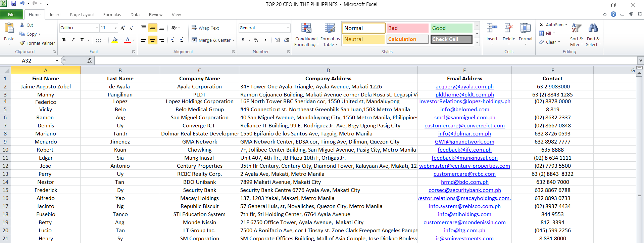Image resolution: width=644 pixels, height=243 pixels.
Task: Switch to the Review tab
Action: (156, 14)
